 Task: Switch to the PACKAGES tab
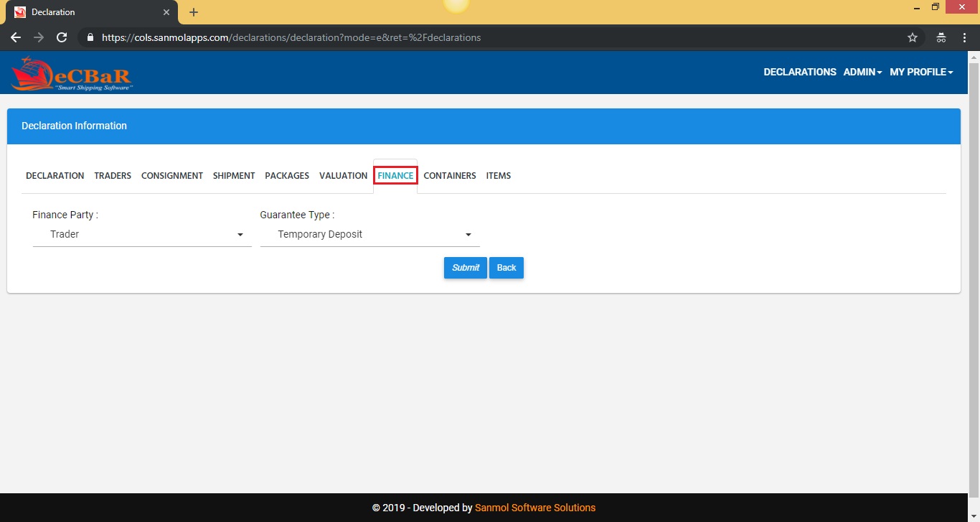pyautogui.click(x=287, y=176)
